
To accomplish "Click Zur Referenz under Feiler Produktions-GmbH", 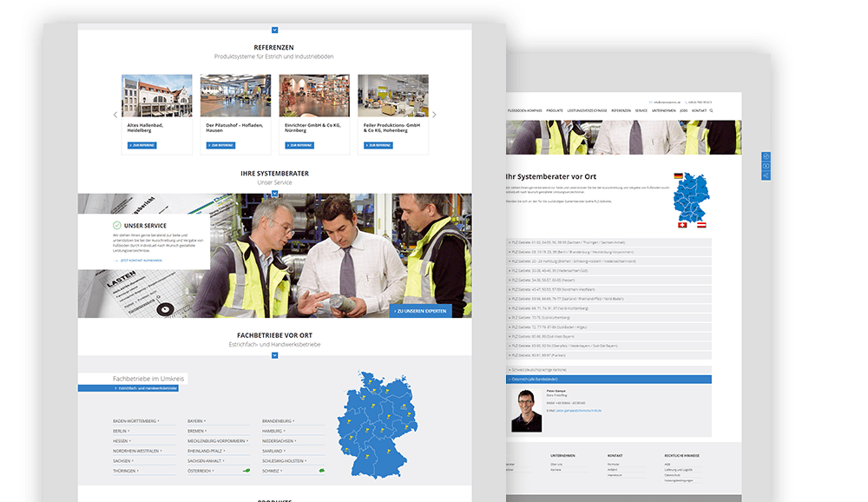I will pyautogui.click(x=378, y=146).
